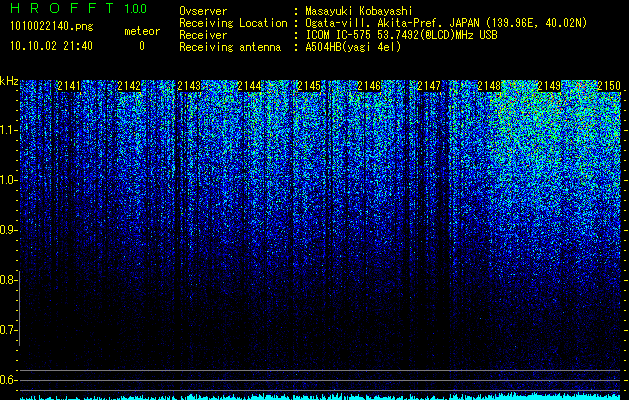
Task: Click the 0.6 kHz axis label
Action: point(8,380)
